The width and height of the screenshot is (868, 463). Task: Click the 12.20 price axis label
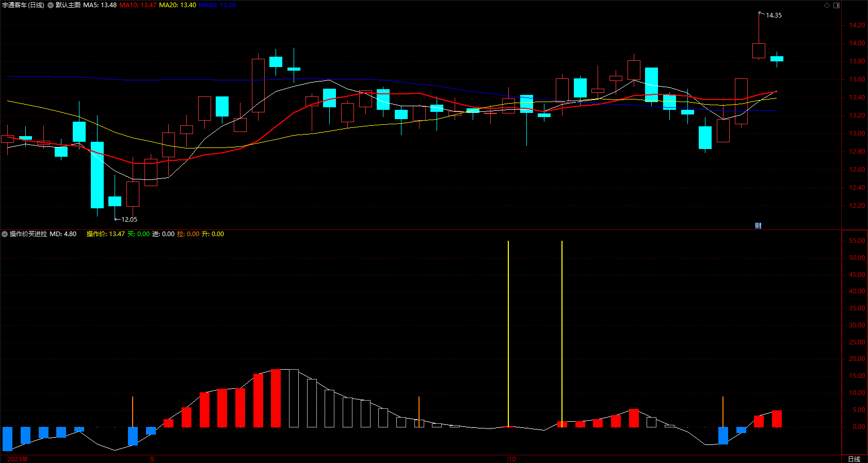pos(857,206)
